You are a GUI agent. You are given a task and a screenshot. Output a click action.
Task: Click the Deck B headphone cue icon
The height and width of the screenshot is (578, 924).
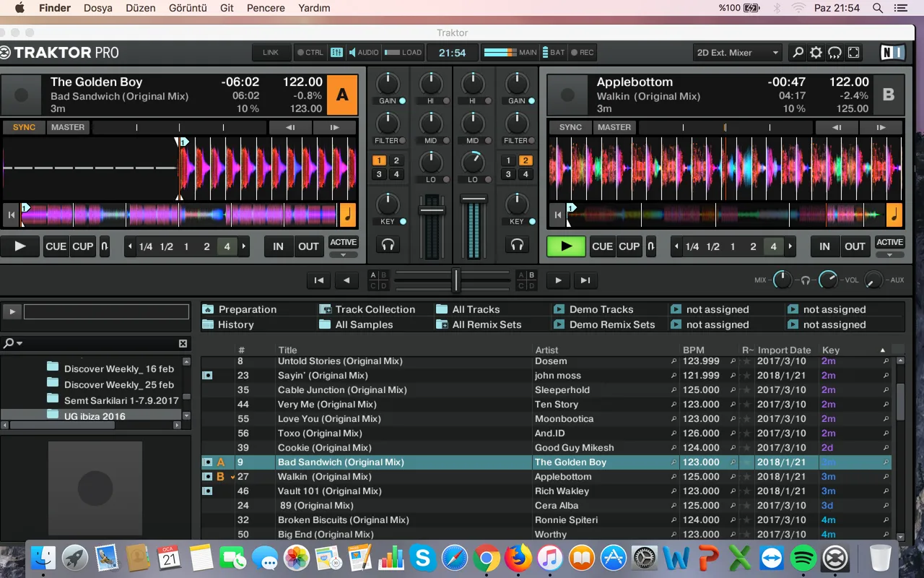517,246
